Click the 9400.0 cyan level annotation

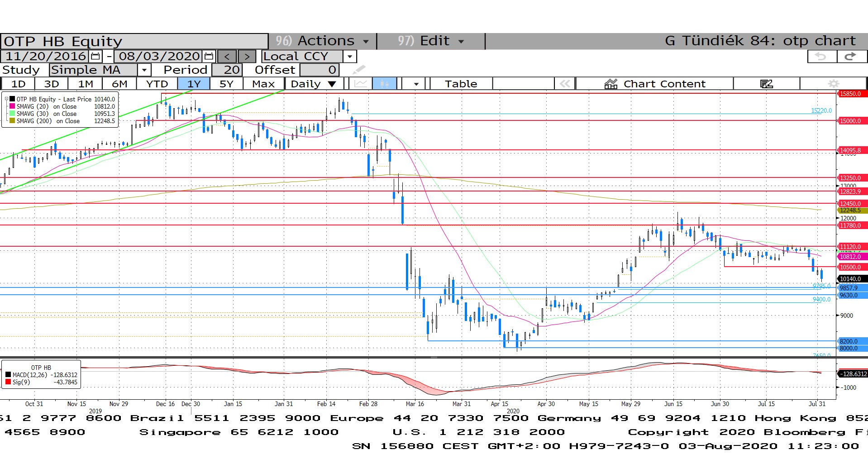click(821, 299)
